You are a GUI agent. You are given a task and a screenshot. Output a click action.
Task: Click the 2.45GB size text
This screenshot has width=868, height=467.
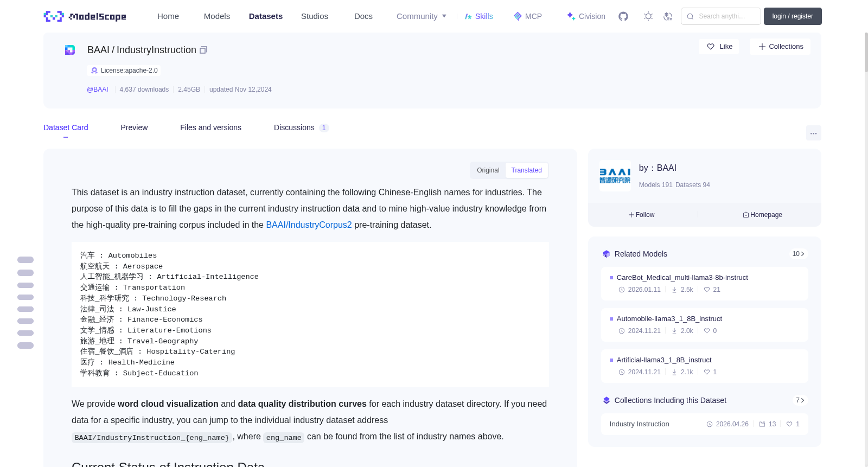point(189,89)
